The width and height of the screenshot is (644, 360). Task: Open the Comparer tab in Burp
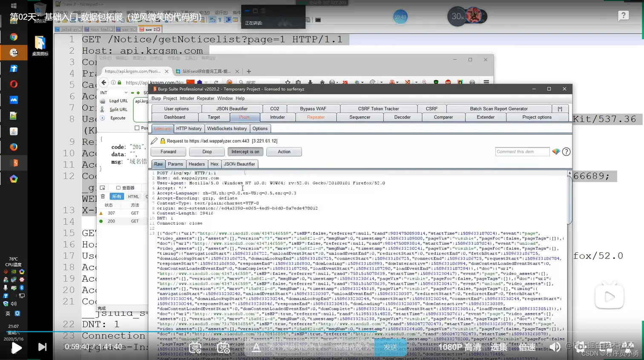pos(443,117)
